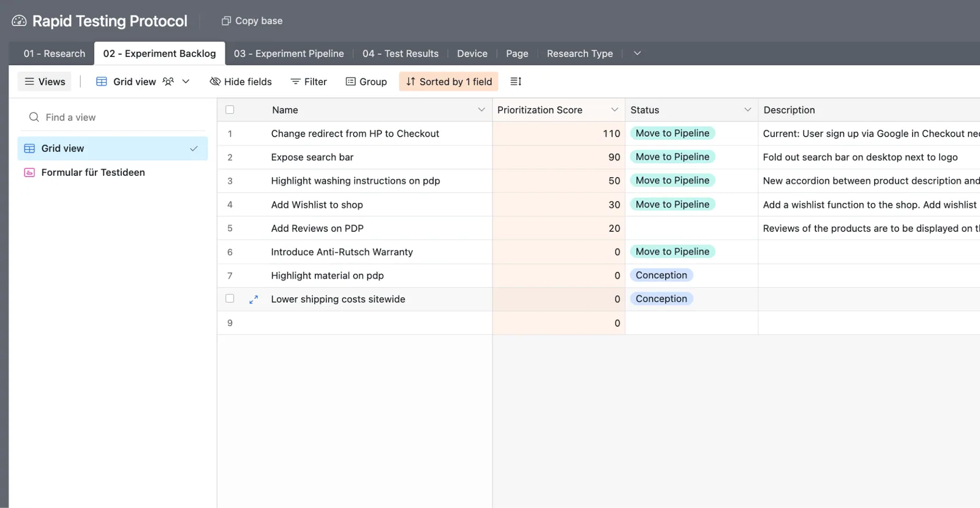Select row number 9
This screenshot has height=508, width=980.
(230, 323)
